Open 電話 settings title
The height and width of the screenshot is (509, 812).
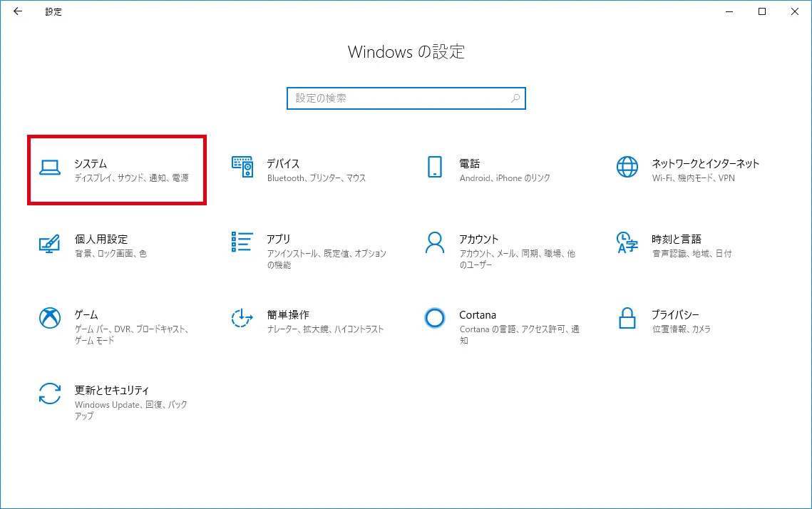[470, 164]
